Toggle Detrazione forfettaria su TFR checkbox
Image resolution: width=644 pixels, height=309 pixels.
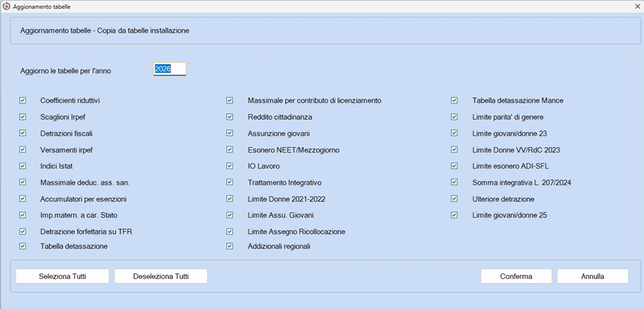22,231
